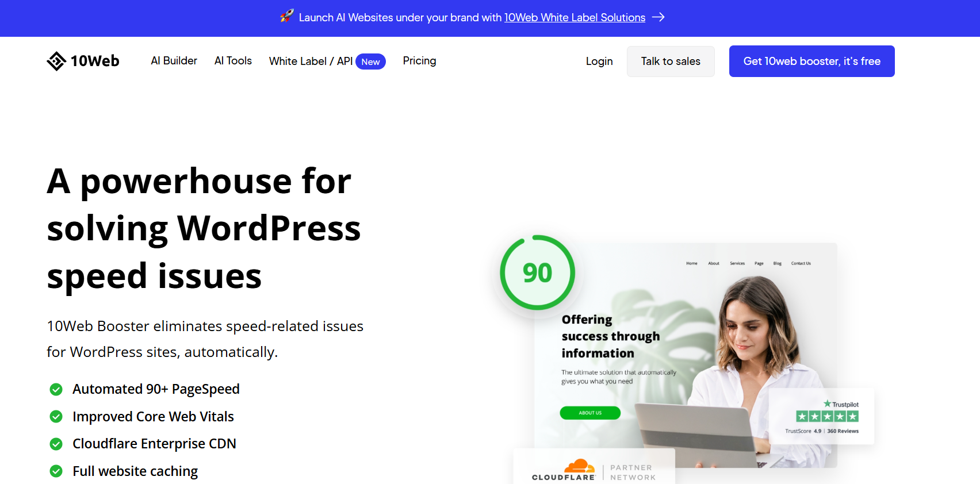980x484 pixels.
Task: Click the green 90 PageSpeed score circle
Action: pos(537,272)
